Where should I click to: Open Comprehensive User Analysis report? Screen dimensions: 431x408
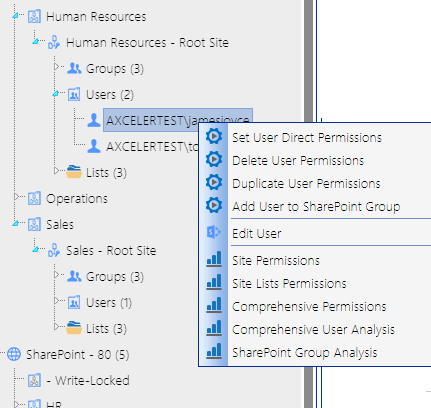[313, 330]
